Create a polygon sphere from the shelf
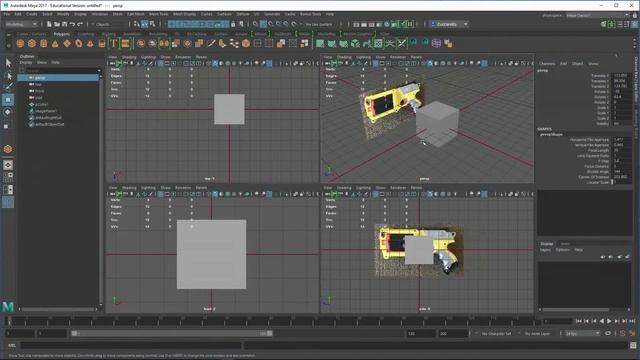This screenshot has width=640, height=360. (20, 43)
